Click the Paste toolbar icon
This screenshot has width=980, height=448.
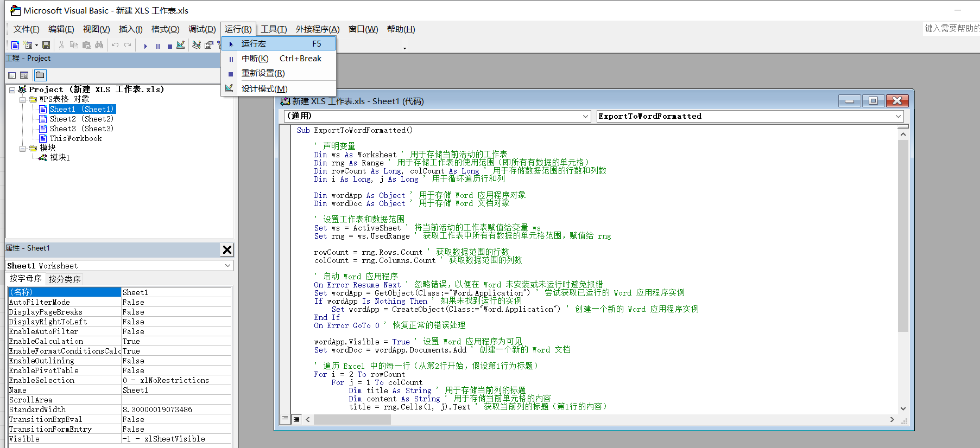pyautogui.click(x=86, y=45)
